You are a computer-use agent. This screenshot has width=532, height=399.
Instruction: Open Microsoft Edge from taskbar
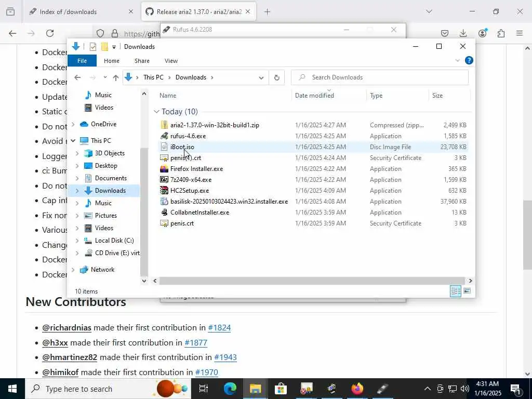pos(230,389)
